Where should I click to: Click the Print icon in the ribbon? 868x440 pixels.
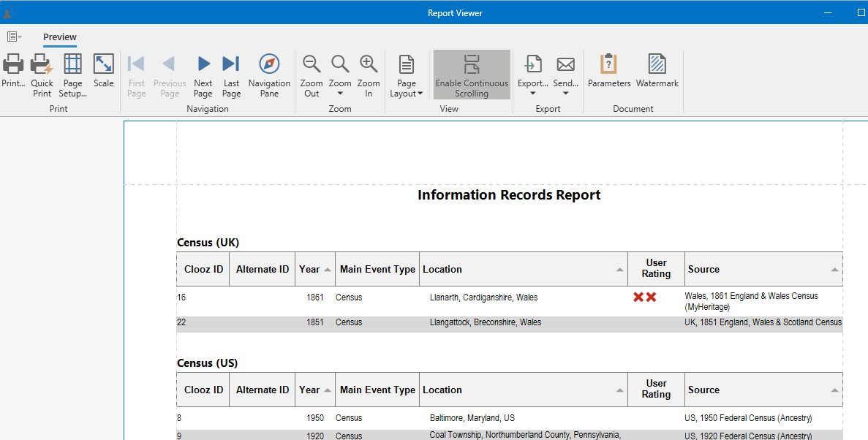(x=13, y=66)
